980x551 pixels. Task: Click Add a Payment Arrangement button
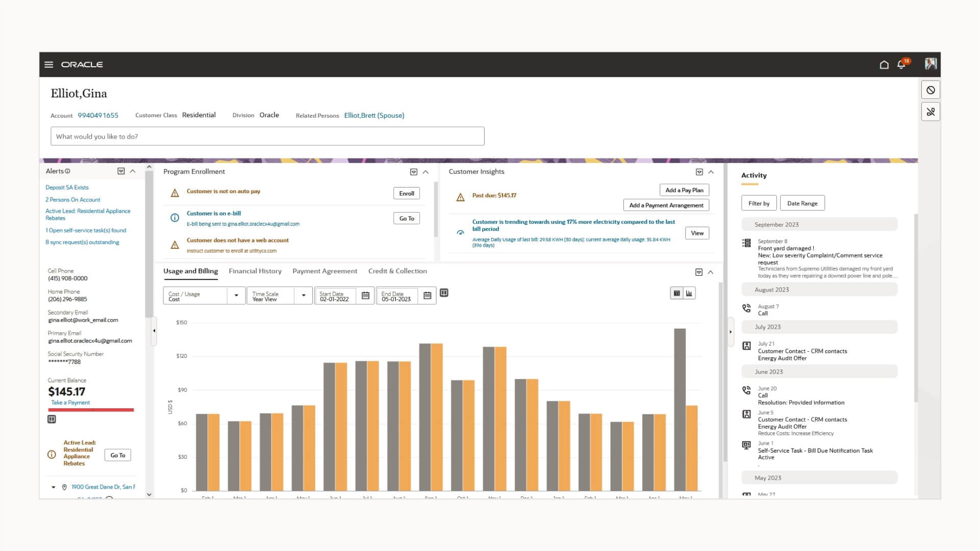pyautogui.click(x=666, y=205)
